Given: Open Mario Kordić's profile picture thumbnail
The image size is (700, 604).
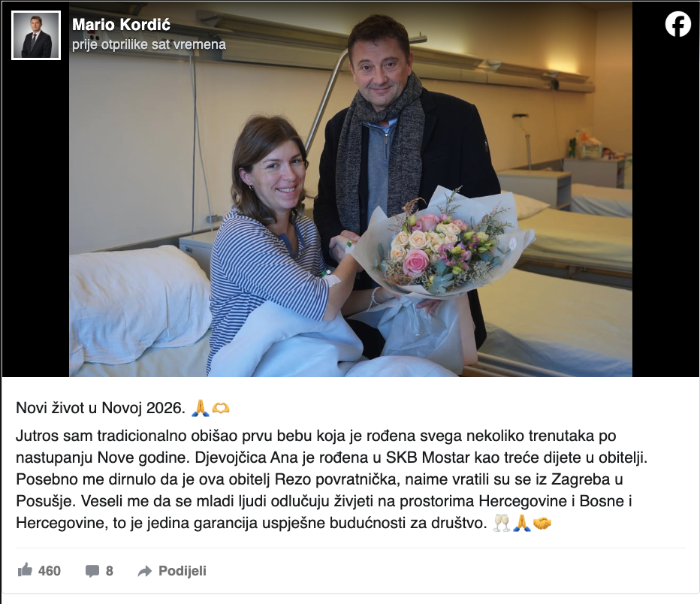Looking at the screenshot, I should (36, 35).
